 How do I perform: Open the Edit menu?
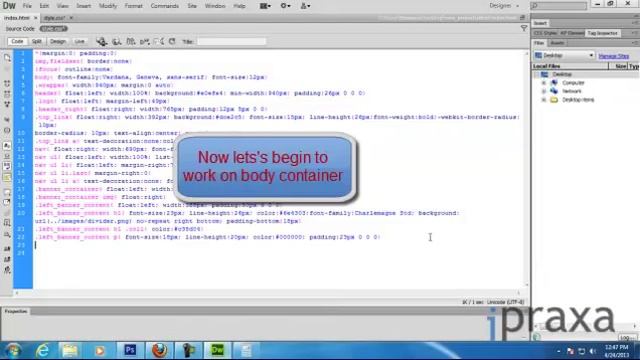tap(44, 6)
